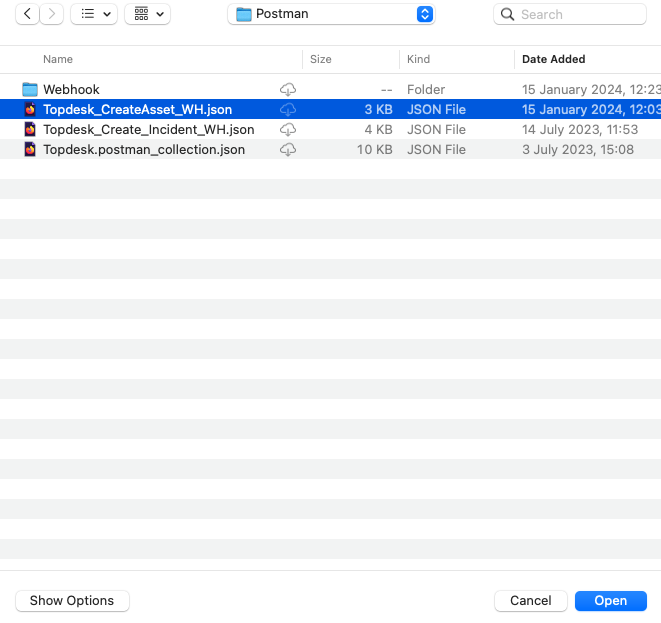Sort by the Name column header
The image size is (661, 623).
pos(58,59)
